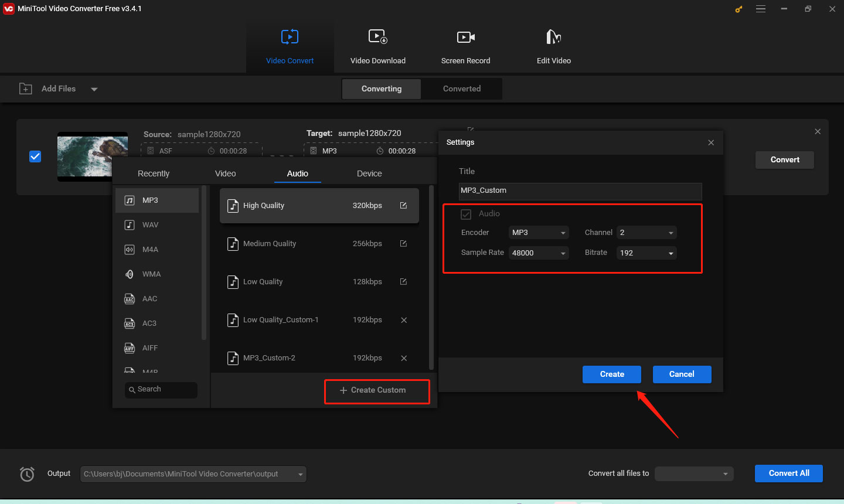Image resolution: width=844 pixels, height=504 pixels.
Task: Click the key upgrade icon in title bar
Action: pyautogui.click(x=738, y=9)
